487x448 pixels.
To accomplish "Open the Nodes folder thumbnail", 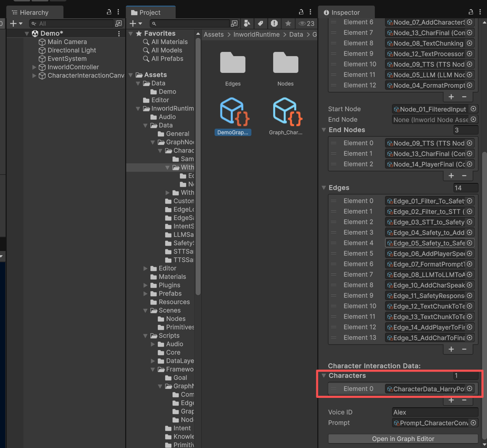I will [x=285, y=62].
